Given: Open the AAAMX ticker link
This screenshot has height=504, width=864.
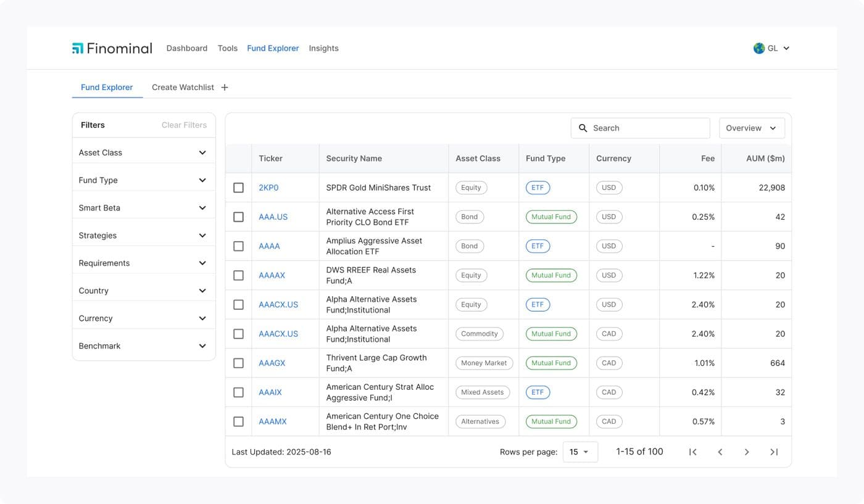Looking at the screenshot, I should 273,422.
